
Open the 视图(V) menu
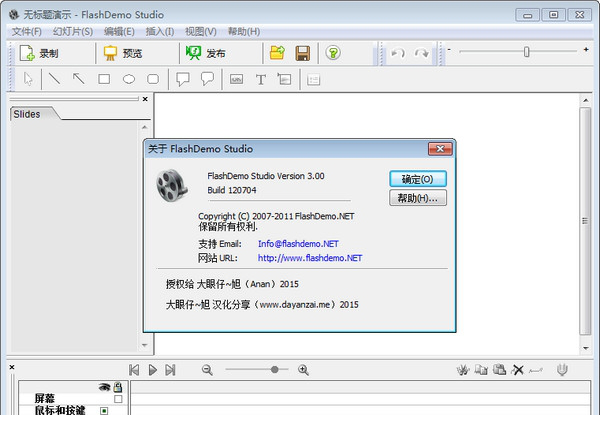click(201, 31)
